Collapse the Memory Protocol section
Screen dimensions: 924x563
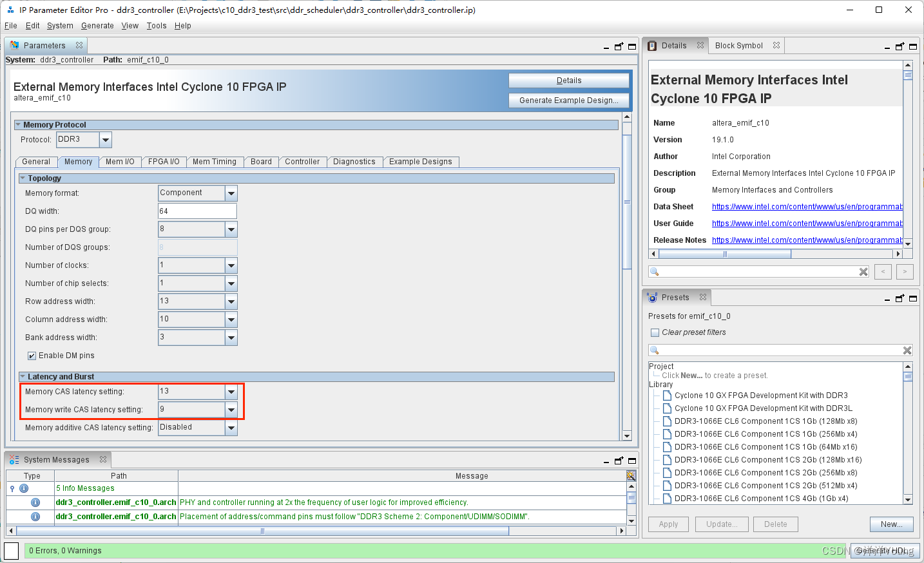pos(18,125)
